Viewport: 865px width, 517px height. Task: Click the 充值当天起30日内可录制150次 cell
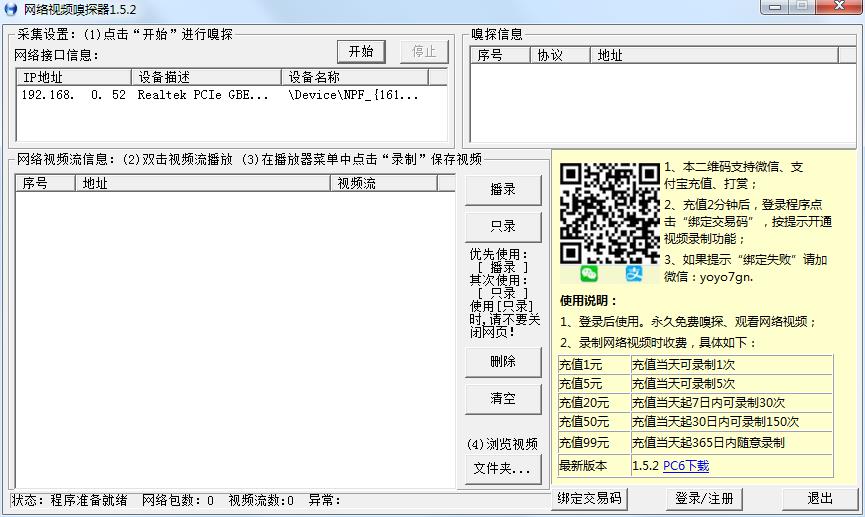click(731, 422)
